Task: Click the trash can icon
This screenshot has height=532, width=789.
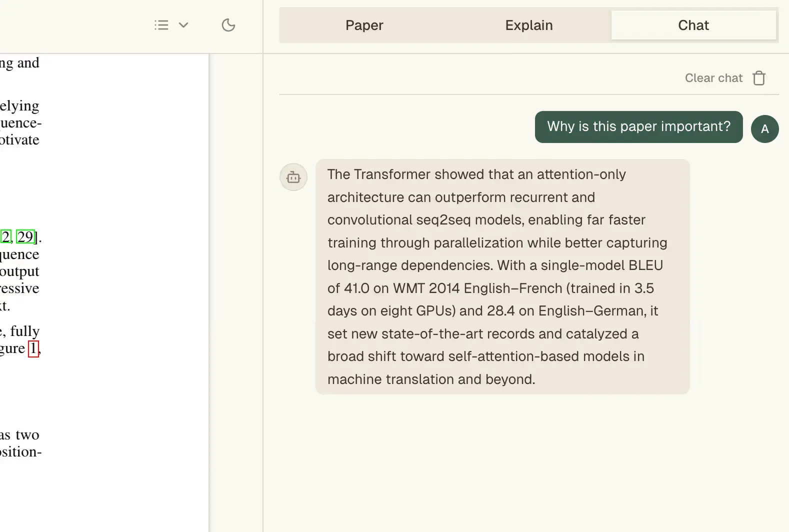Action: [x=759, y=78]
